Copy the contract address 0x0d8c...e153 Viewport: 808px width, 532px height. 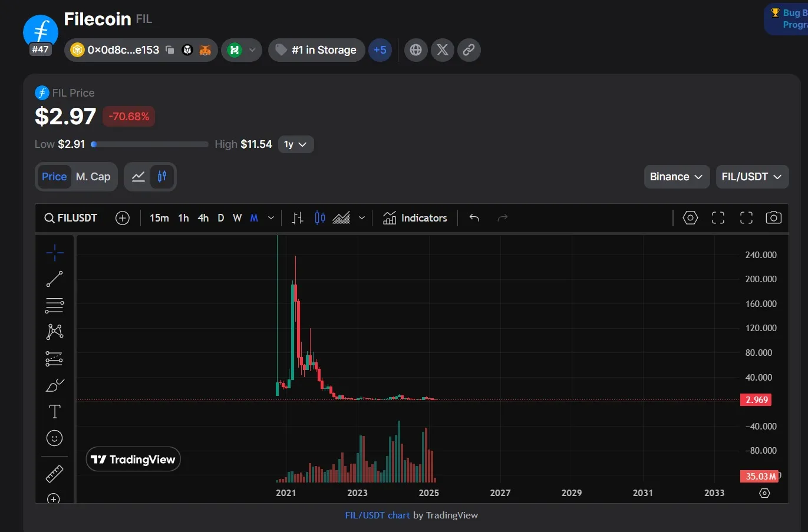coord(170,50)
